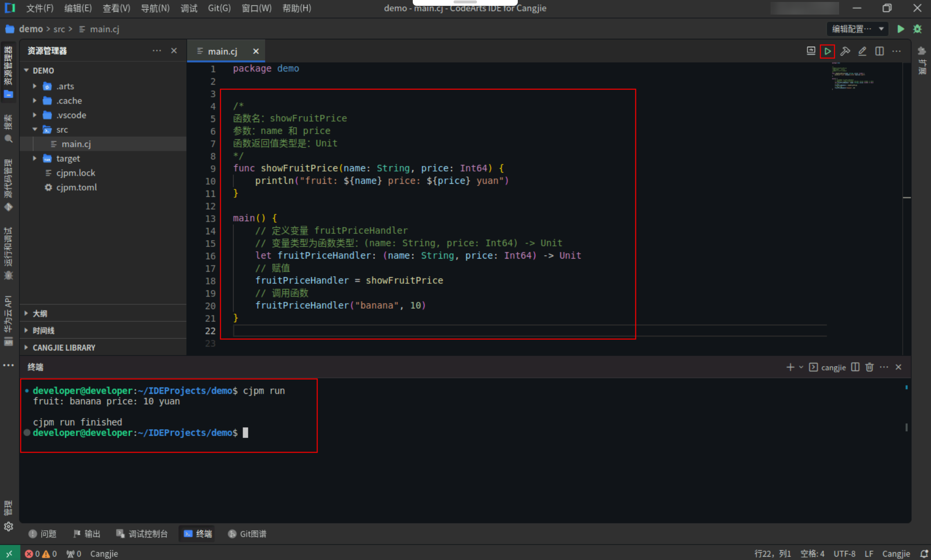Select main.cj in the file tree
This screenshot has width=931, height=560.
[103, 144]
